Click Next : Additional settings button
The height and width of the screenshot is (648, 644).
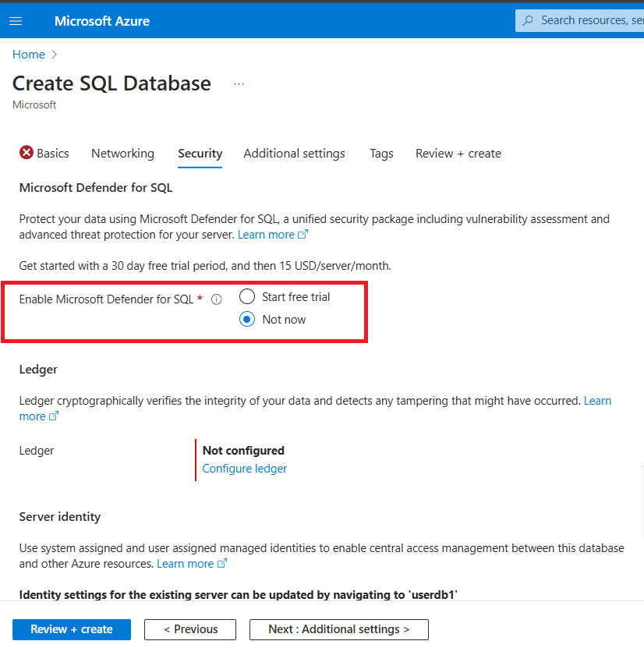tap(338, 629)
